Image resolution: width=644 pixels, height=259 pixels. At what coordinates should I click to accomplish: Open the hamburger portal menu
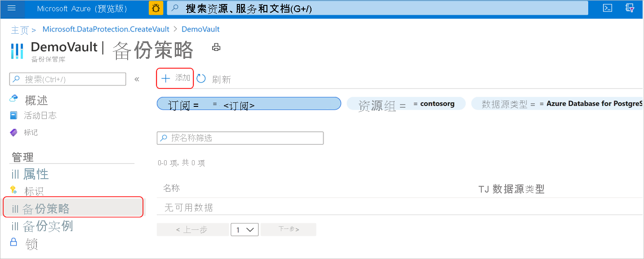point(12,8)
